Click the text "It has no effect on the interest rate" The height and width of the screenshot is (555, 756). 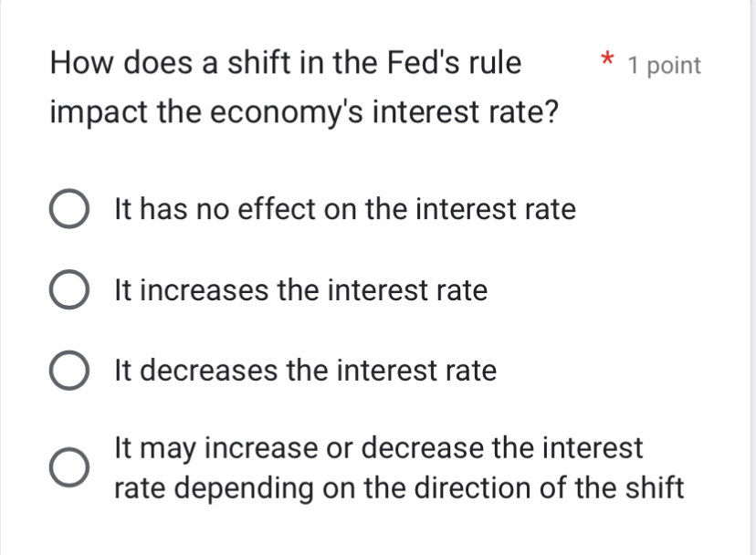[x=344, y=209]
